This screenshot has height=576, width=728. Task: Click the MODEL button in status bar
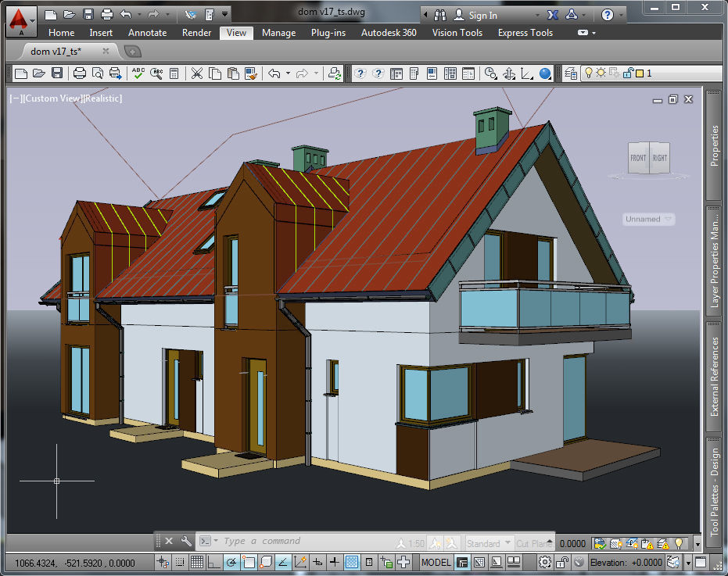point(436,562)
